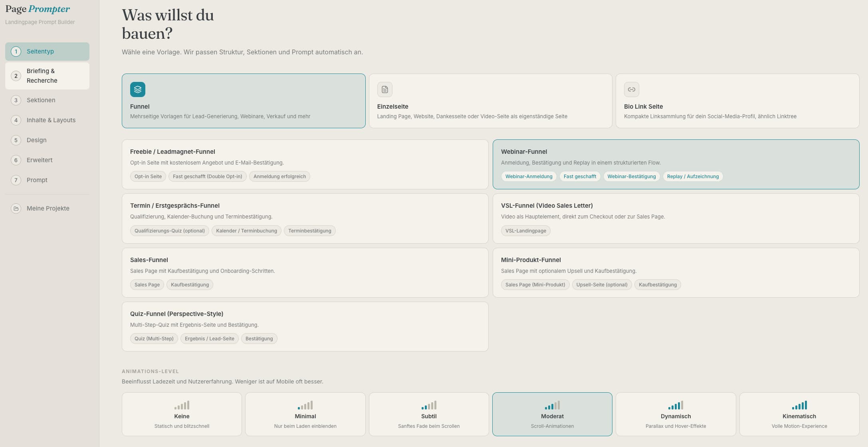Image resolution: width=868 pixels, height=447 pixels.
Task: Go to the Sektionen step
Action: click(x=47, y=100)
